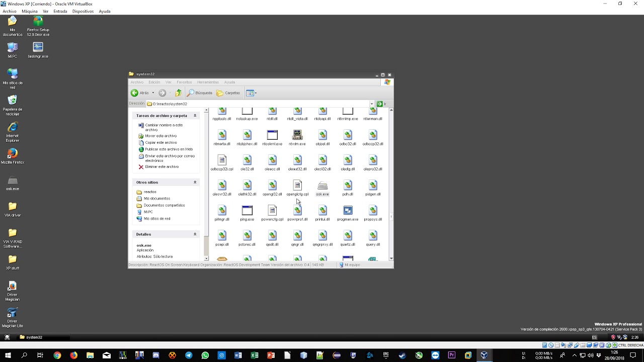644x362 pixels.
Task: Select Mozilla Firefox desktop icon
Action: tap(13, 156)
